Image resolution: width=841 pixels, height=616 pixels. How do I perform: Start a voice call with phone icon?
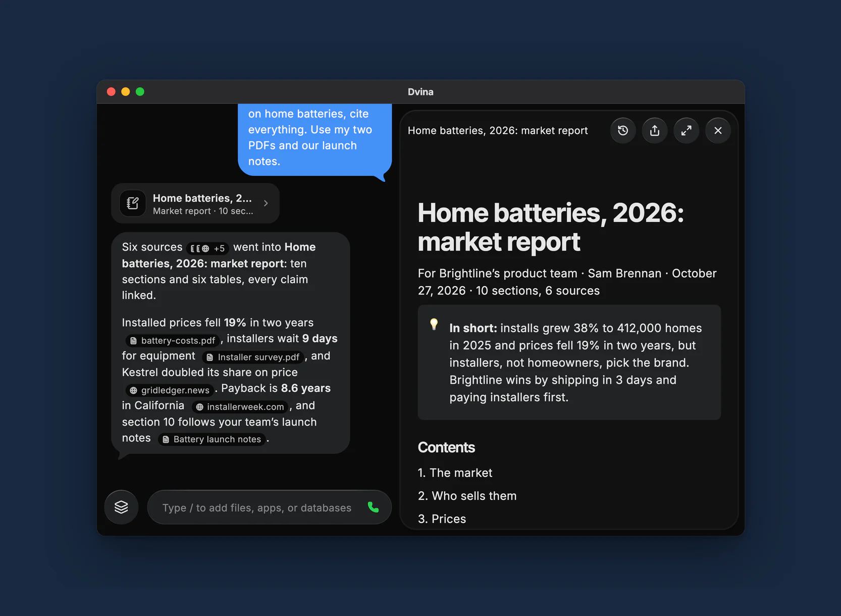click(374, 507)
